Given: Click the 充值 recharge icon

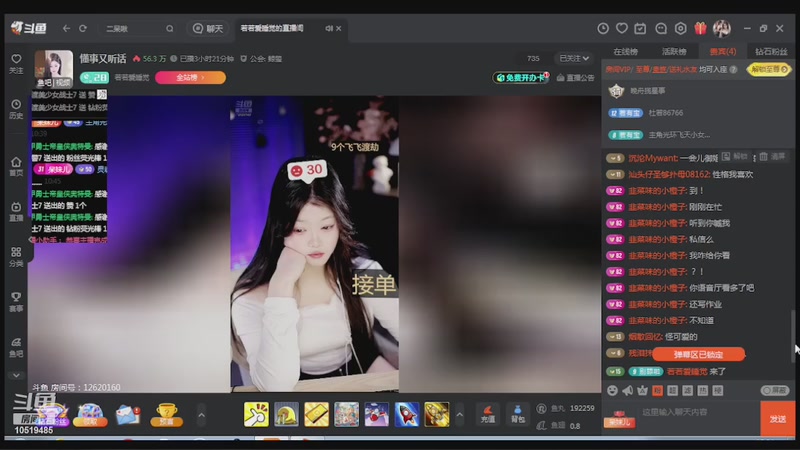Looking at the screenshot, I should click(x=488, y=414).
